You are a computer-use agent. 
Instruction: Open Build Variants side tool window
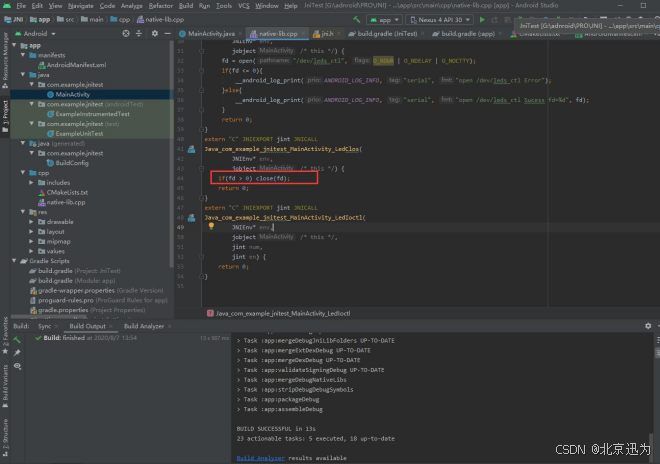(x=5, y=385)
